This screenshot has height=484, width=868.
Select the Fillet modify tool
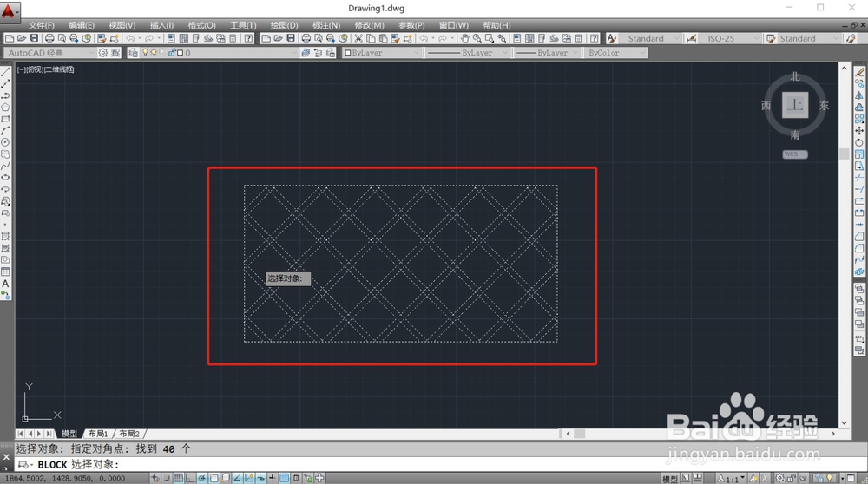click(x=859, y=248)
